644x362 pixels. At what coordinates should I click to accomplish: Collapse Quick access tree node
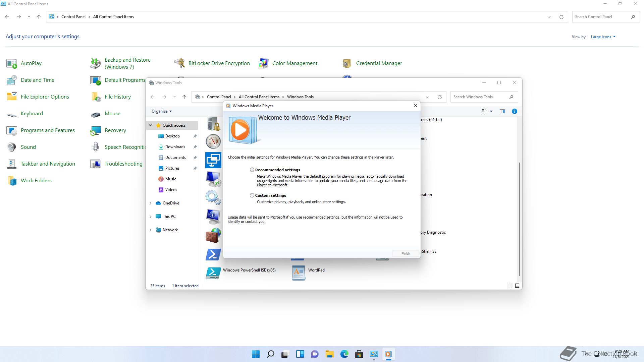pos(151,125)
